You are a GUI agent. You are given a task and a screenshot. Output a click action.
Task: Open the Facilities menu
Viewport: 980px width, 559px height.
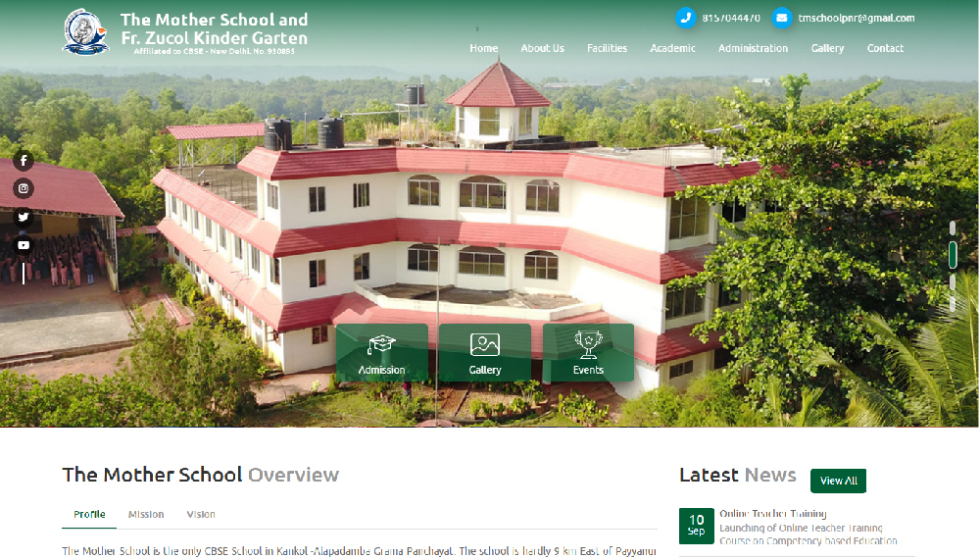(607, 48)
